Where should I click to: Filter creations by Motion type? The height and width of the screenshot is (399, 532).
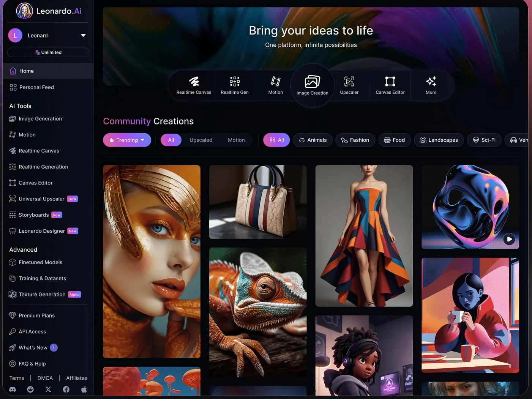(236, 140)
